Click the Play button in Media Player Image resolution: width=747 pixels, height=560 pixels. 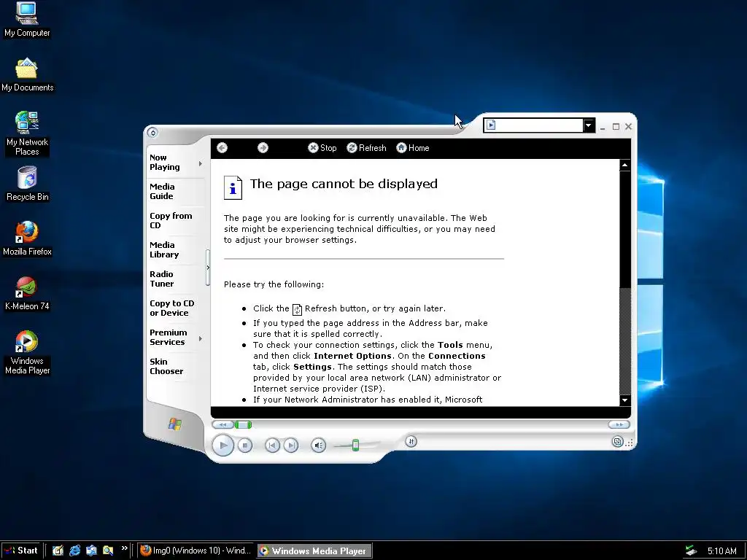coord(222,446)
